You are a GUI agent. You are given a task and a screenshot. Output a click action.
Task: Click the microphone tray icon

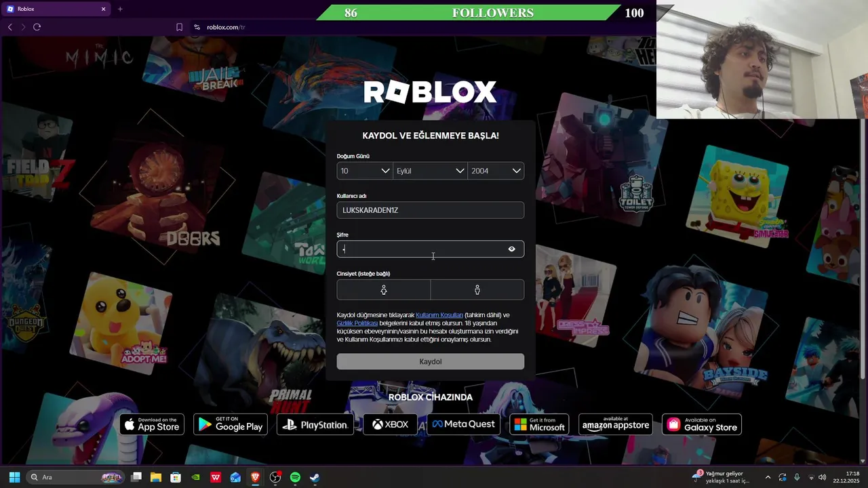[797, 477]
